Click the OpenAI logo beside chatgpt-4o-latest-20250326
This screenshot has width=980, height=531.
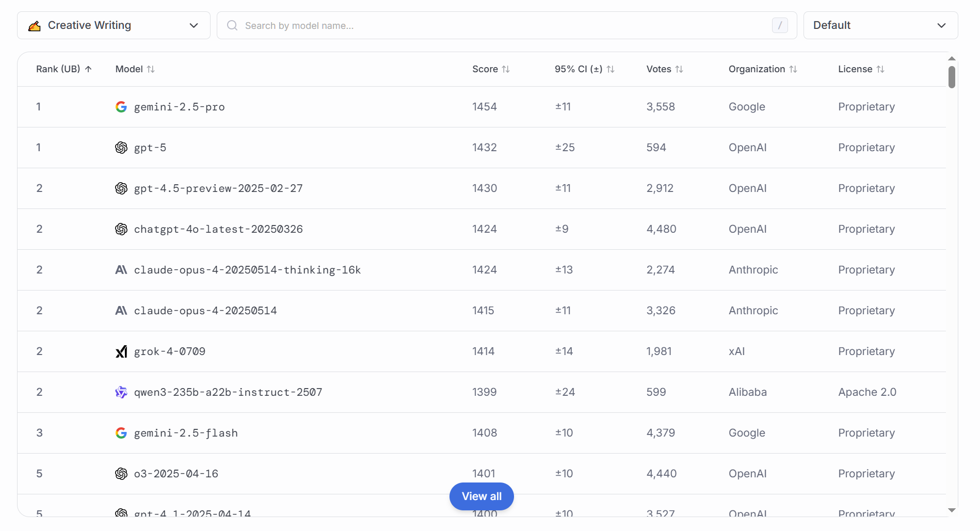121,229
